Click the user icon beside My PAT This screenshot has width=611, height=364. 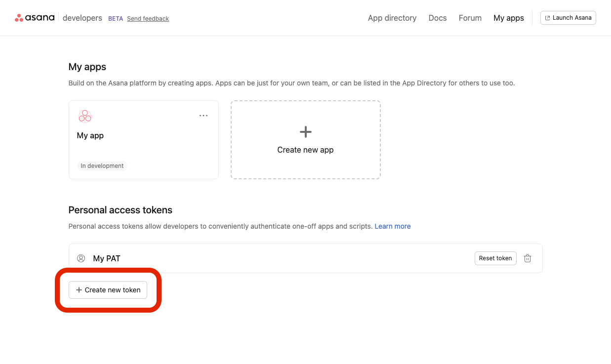(x=81, y=258)
